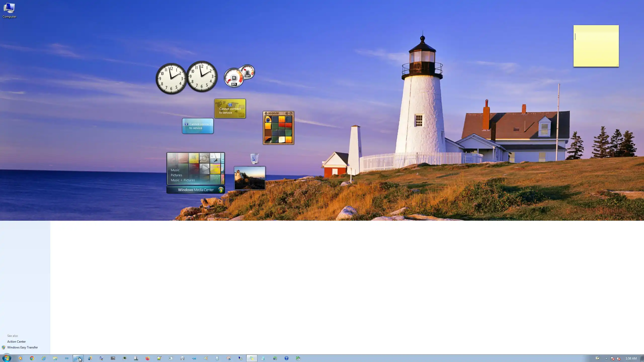The width and height of the screenshot is (644, 362).
Task: Click the blue Help question mark icon
Action: coord(287,358)
